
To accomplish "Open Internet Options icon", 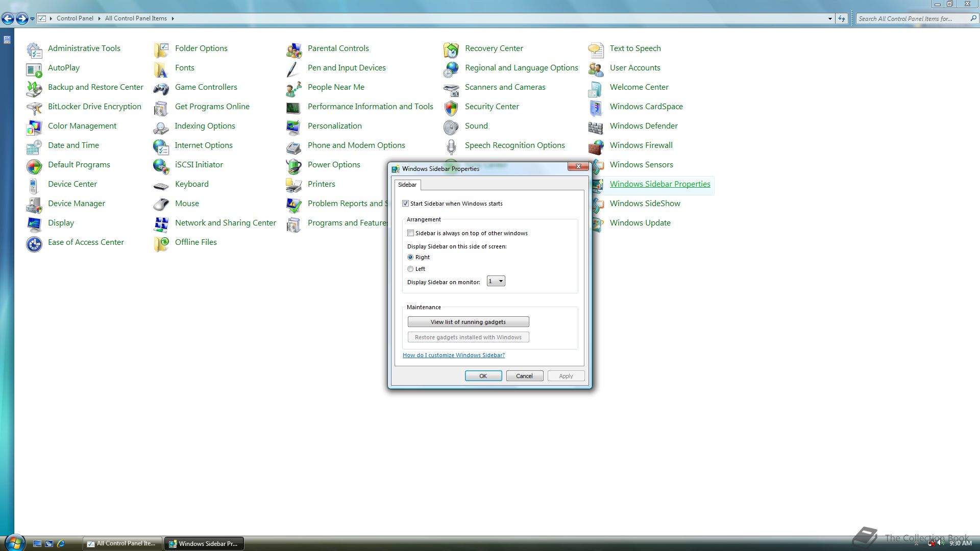I will pos(161,147).
